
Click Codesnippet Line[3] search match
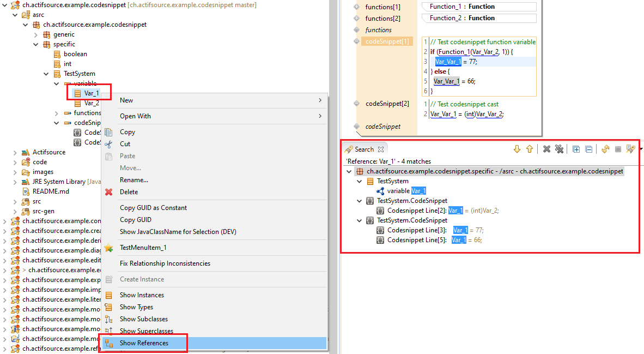[x=417, y=230]
